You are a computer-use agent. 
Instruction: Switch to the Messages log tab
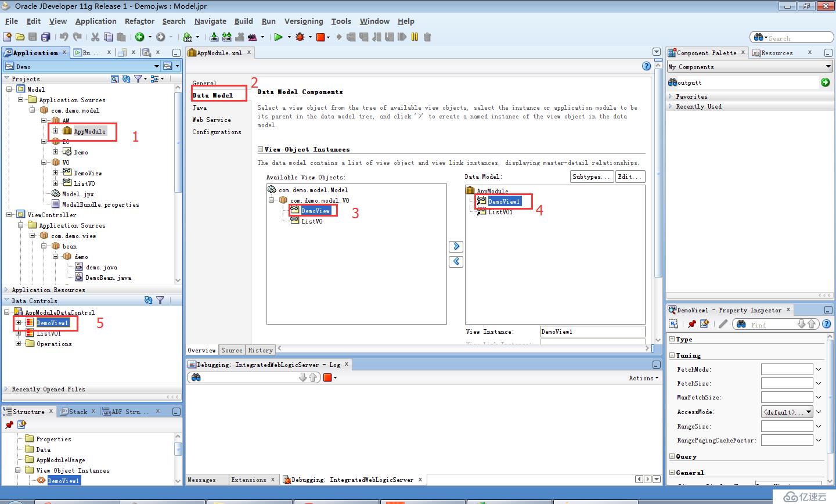click(201, 480)
